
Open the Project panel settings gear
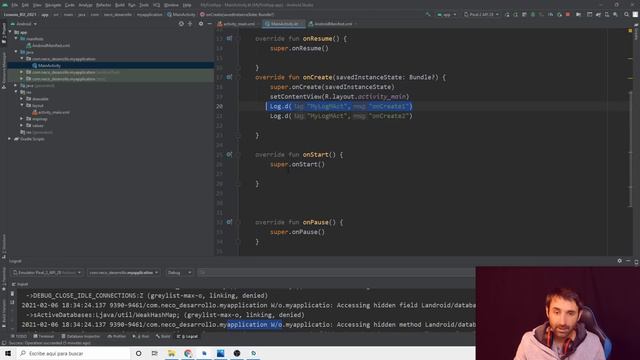coord(200,24)
